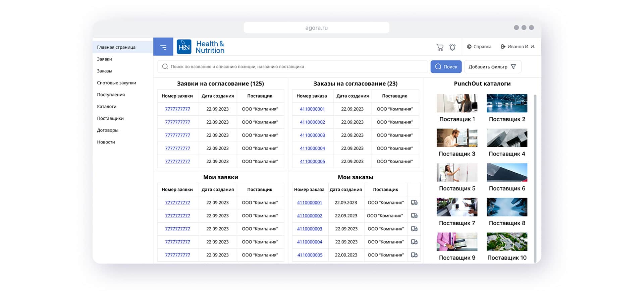This screenshot has height=295, width=644.
Task: Click Заказы на согласование (23) heading
Action: click(355, 84)
